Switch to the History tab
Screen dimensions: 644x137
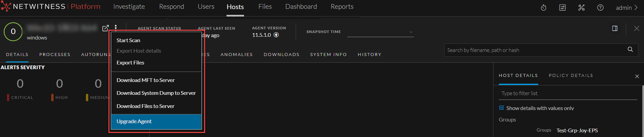[369, 55]
